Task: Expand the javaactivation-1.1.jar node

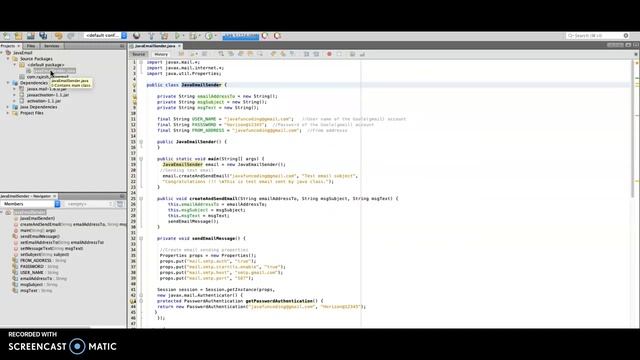Action: 15,95
